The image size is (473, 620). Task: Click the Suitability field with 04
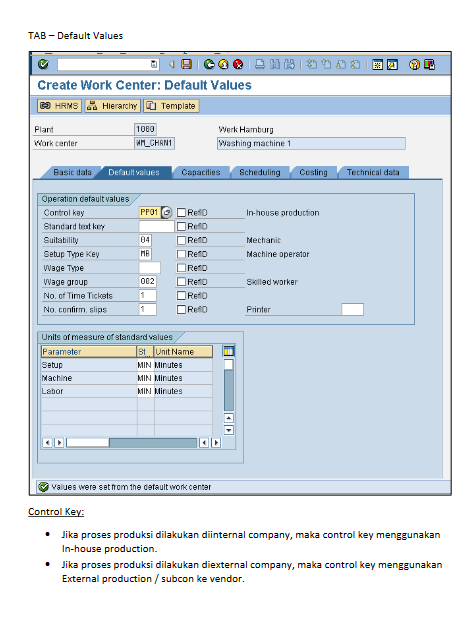click(x=145, y=240)
